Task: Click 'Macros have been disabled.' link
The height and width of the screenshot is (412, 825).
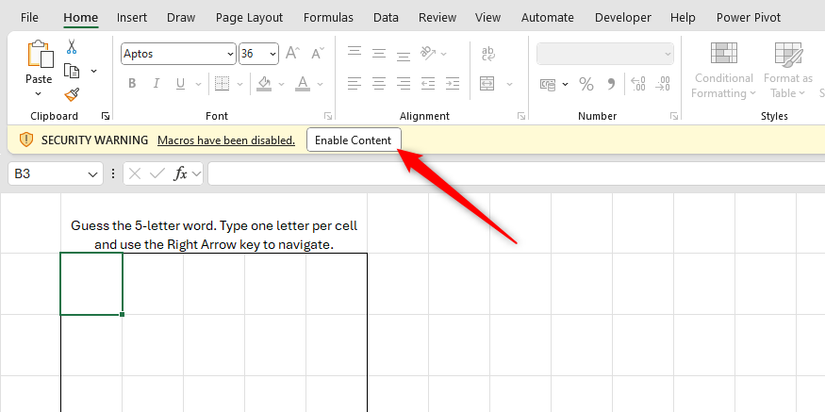Action: 226,140
